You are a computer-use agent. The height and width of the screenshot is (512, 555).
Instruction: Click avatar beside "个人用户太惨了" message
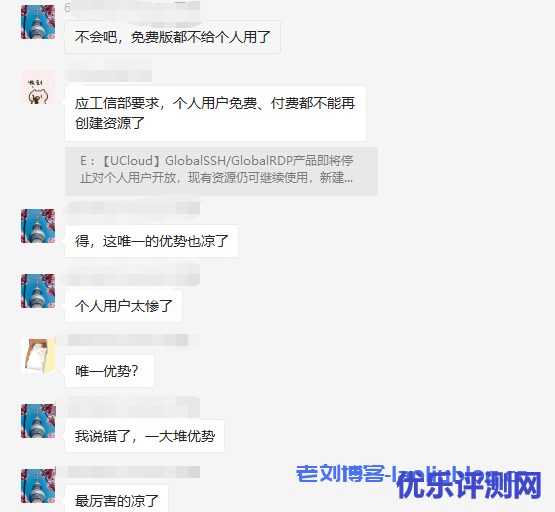[38, 290]
